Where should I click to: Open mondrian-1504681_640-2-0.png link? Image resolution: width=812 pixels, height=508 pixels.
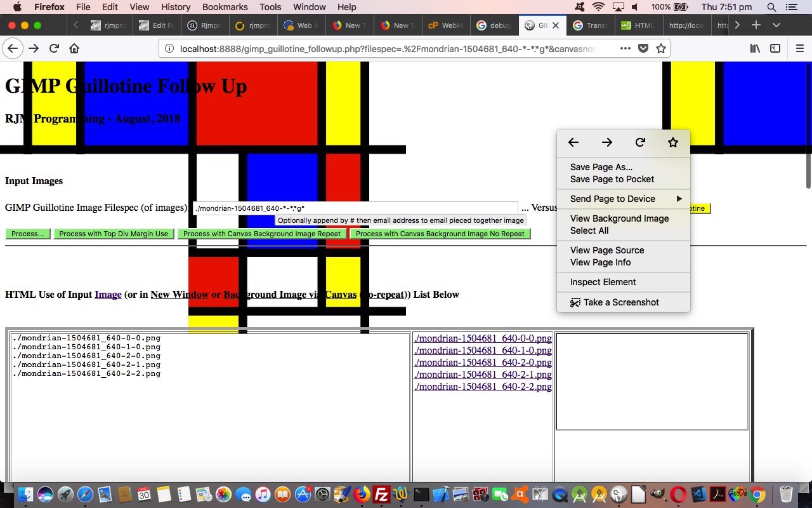point(483,363)
